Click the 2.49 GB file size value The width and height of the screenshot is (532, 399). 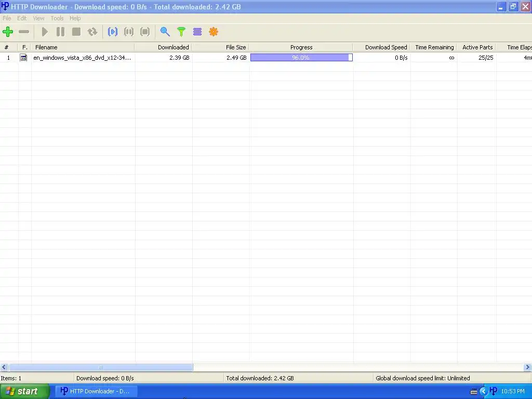click(x=236, y=58)
